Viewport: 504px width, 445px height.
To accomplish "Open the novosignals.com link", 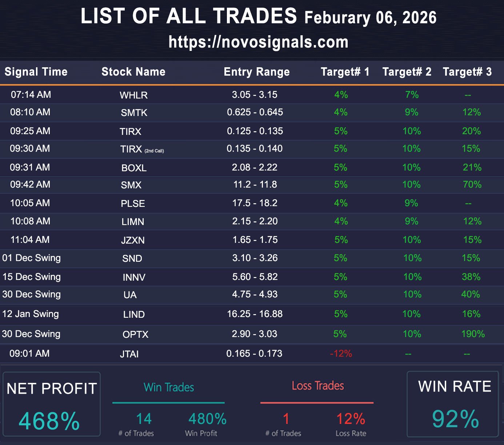I will point(259,42).
